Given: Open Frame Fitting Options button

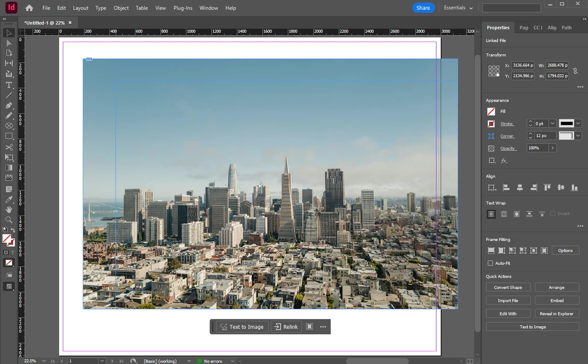Looking at the screenshot, I should pos(565,251).
